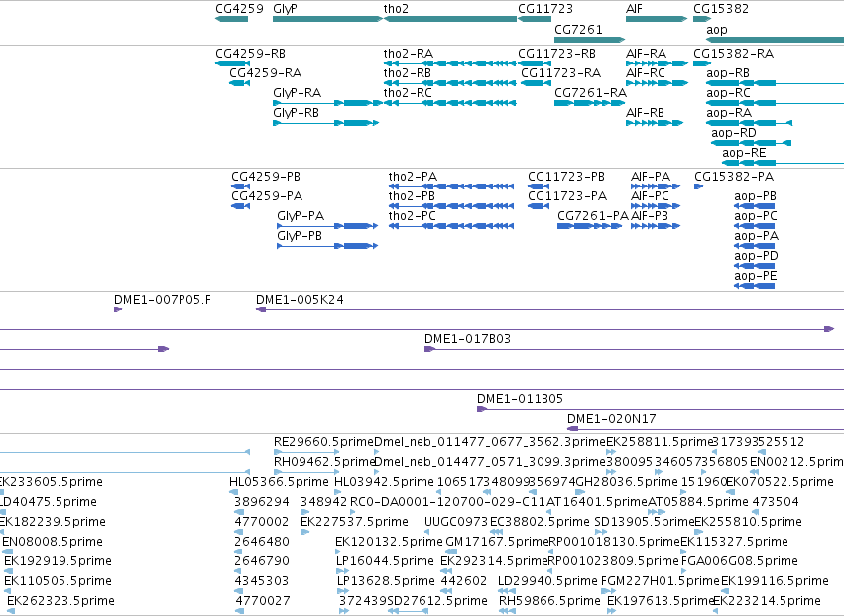844x616 pixels.
Task: Open the EK110505.5prime EST label
Action: click(59, 582)
